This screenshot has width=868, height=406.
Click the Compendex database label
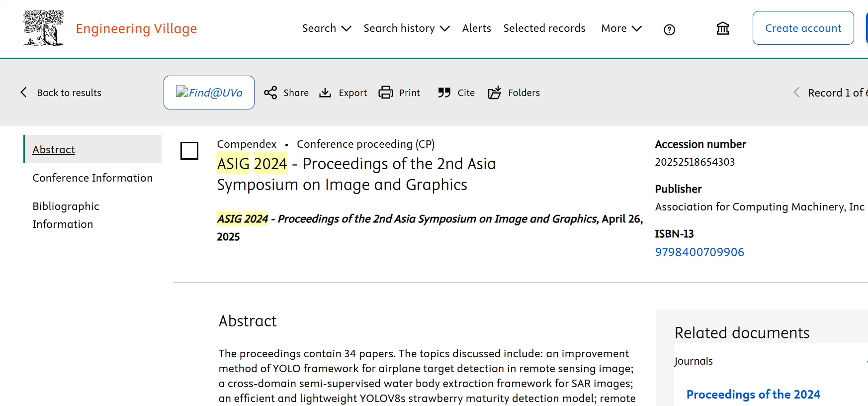(x=247, y=144)
